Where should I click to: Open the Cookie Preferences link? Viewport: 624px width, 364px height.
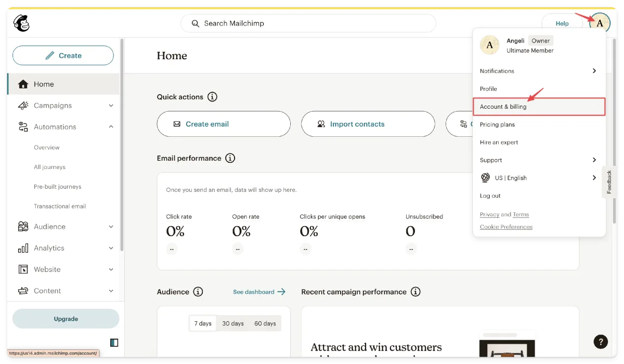pyautogui.click(x=506, y=227)
